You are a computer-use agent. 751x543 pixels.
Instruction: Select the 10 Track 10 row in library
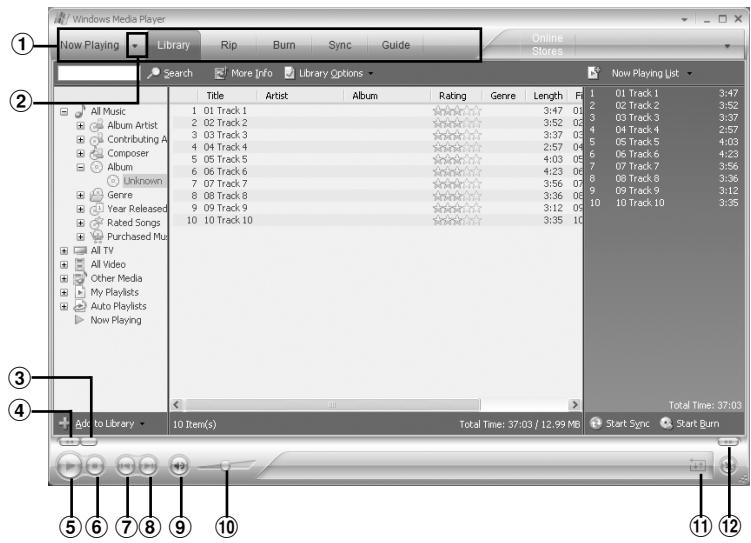(x=376, y=220)
